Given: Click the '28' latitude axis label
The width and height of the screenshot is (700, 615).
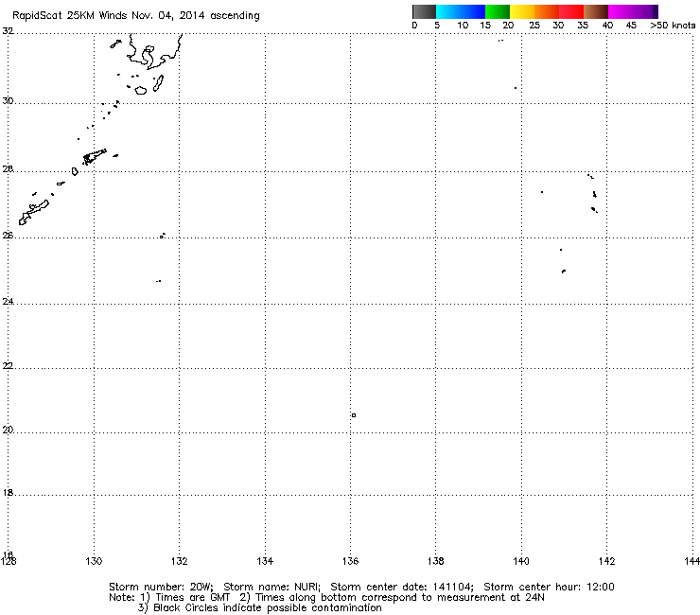Looking at the screenshot, I should tap(8, 169).
